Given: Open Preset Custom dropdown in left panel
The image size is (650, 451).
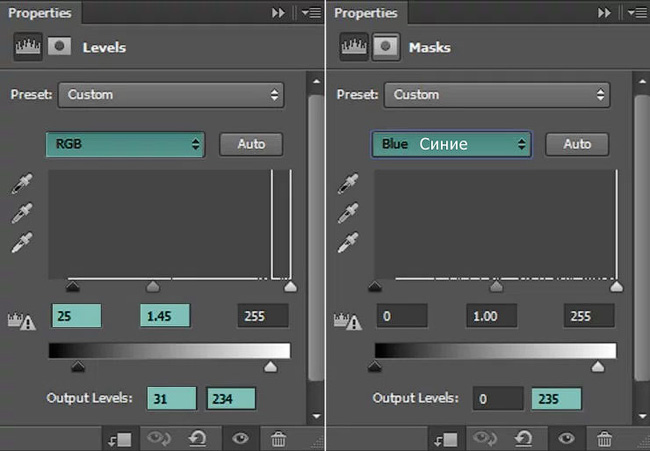Looking at the screenshot, I should pyautogui.click(x=171, y=95).
